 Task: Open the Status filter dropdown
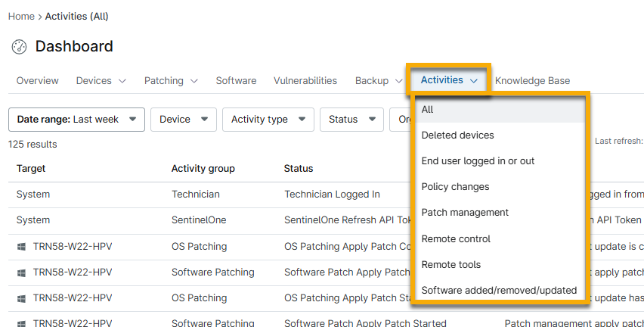tap(351, 119)
